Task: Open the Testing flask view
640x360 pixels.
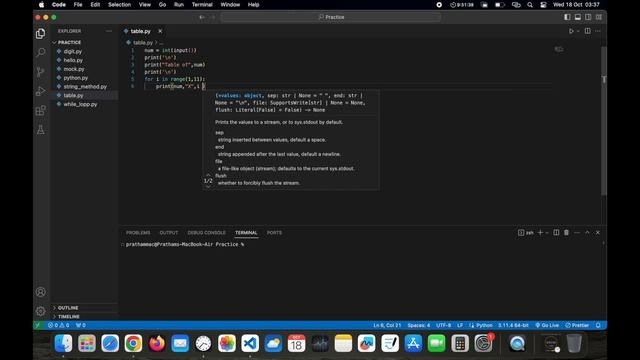Action: click(x=40, y=130)
